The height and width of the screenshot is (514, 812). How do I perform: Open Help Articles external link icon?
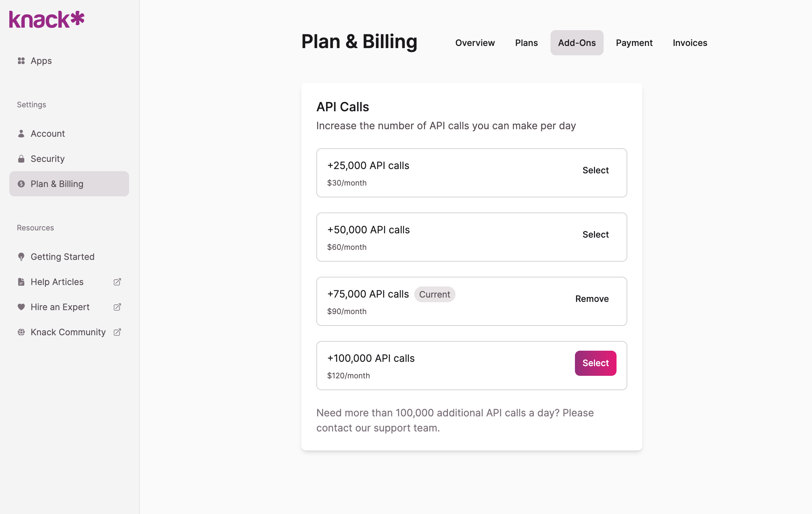pos(117,282)
